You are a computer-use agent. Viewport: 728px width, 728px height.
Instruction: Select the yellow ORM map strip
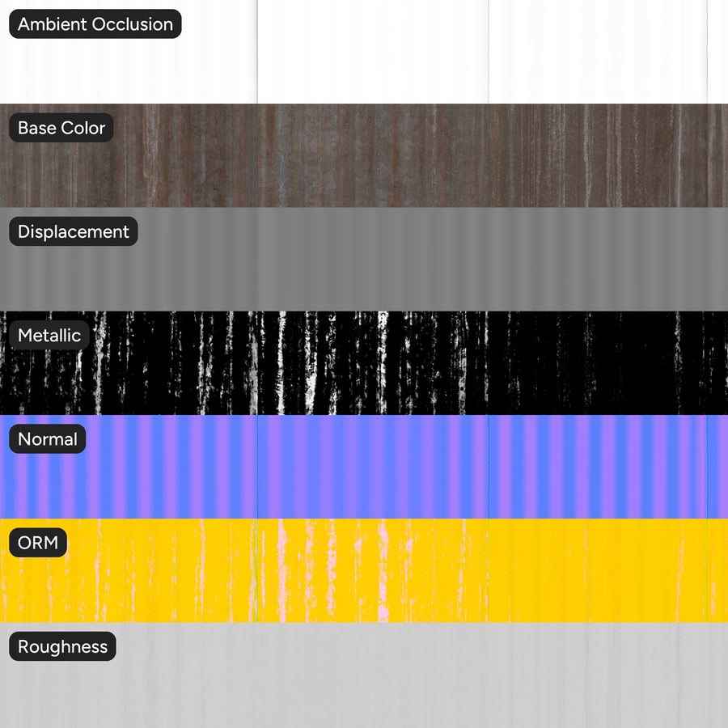coord(364,570)
